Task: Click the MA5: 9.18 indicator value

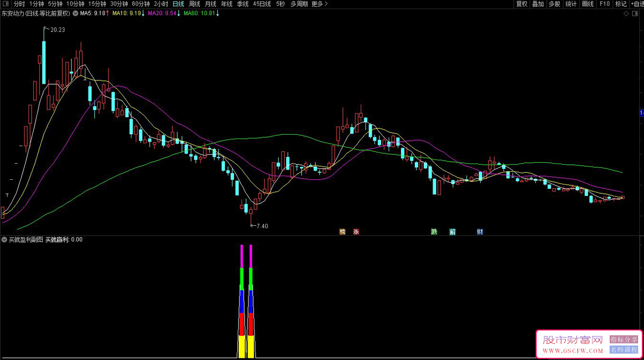Action: (x=93, y=13)
